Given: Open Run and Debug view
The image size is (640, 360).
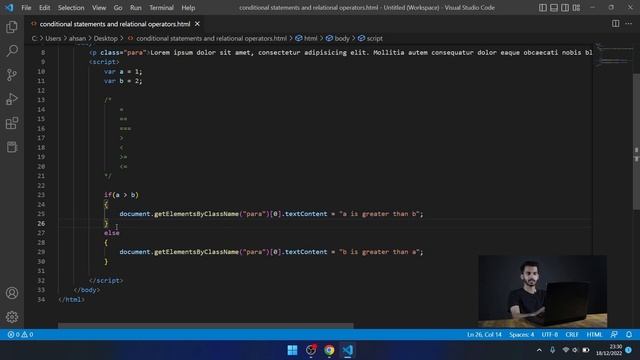Looking at the screenshot, I should [x=12, y=99].
